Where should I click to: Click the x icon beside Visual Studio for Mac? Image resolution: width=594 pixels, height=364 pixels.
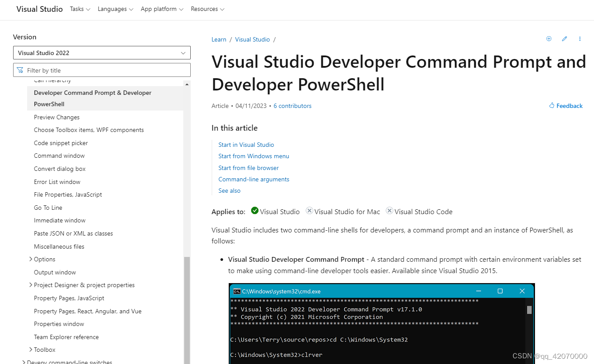(x=309, y=211)
